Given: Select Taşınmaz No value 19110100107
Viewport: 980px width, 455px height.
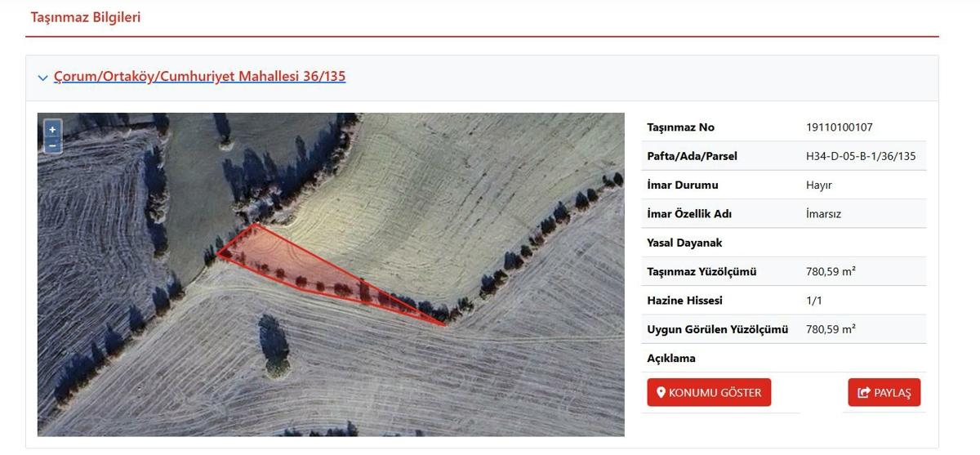Looking at the screenshot, I should [840, 127].
